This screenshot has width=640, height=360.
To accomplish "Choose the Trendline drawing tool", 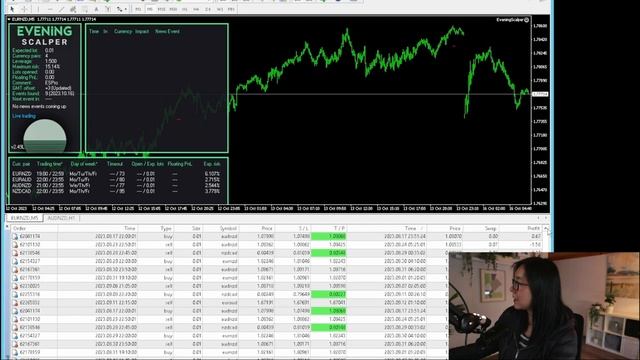I will click(62, 9).
